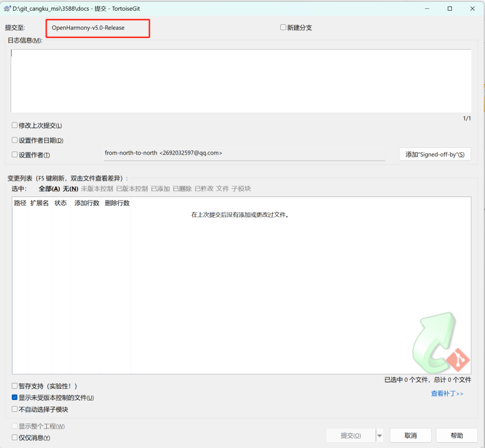Select 全部(A) in the change list filter
The height and width of the screenshot is (448, 485).
49,189
